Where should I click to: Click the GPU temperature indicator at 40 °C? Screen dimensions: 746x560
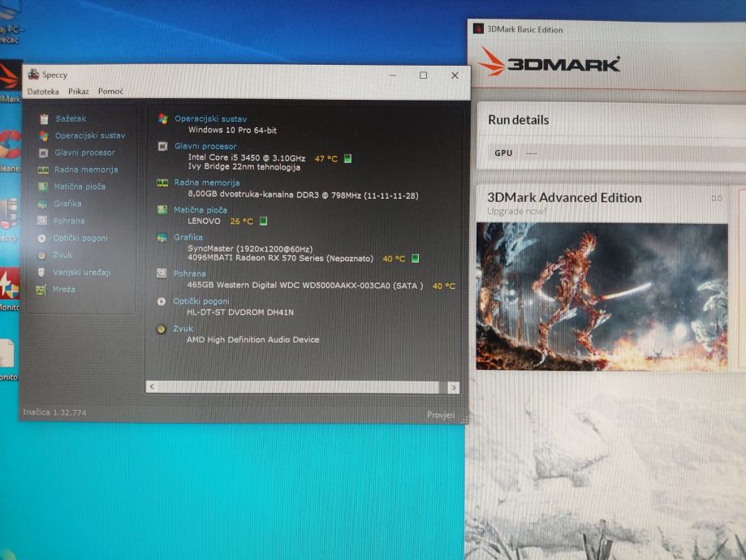[416, 258]
